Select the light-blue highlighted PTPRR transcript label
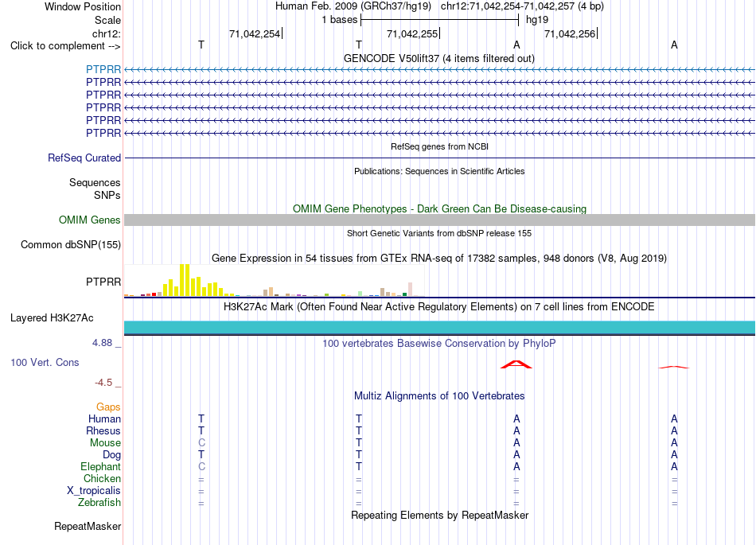The image size is (756, 545). pos(103,69)
